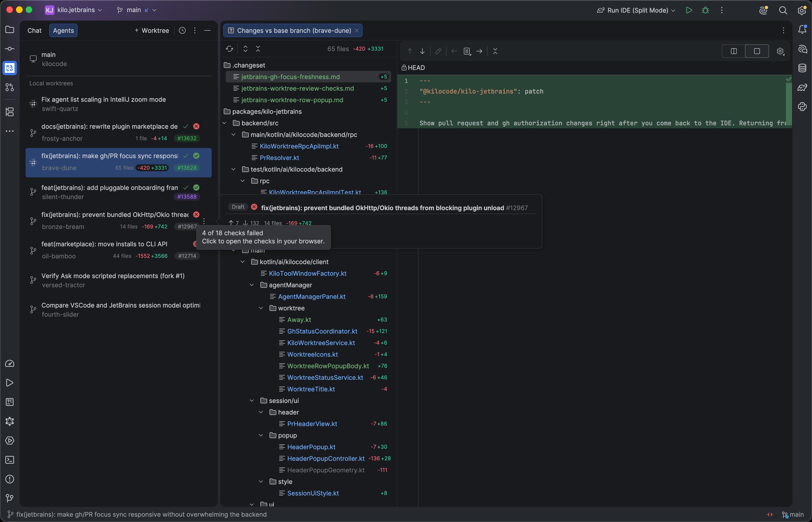Open PR #13628 badge link

click(x=186, y=168)
